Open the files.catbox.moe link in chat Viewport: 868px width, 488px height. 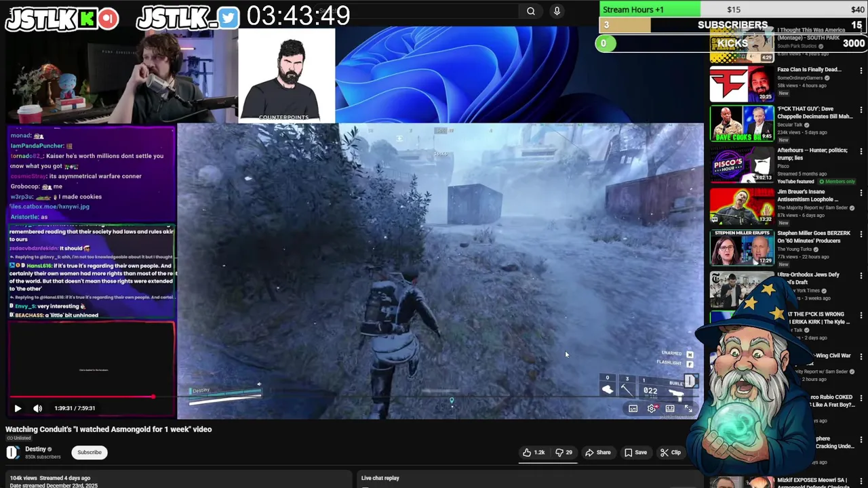pyautogui.click(x=50, y=206)
